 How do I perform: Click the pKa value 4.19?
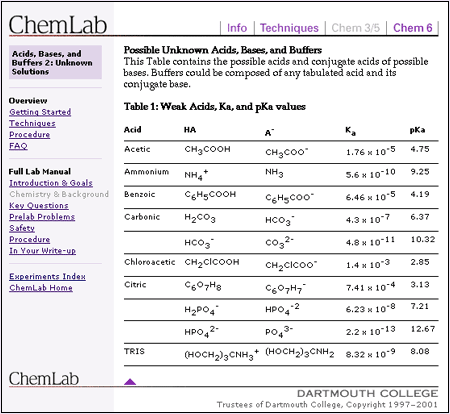pyautogui.click(x=420, y=194)
